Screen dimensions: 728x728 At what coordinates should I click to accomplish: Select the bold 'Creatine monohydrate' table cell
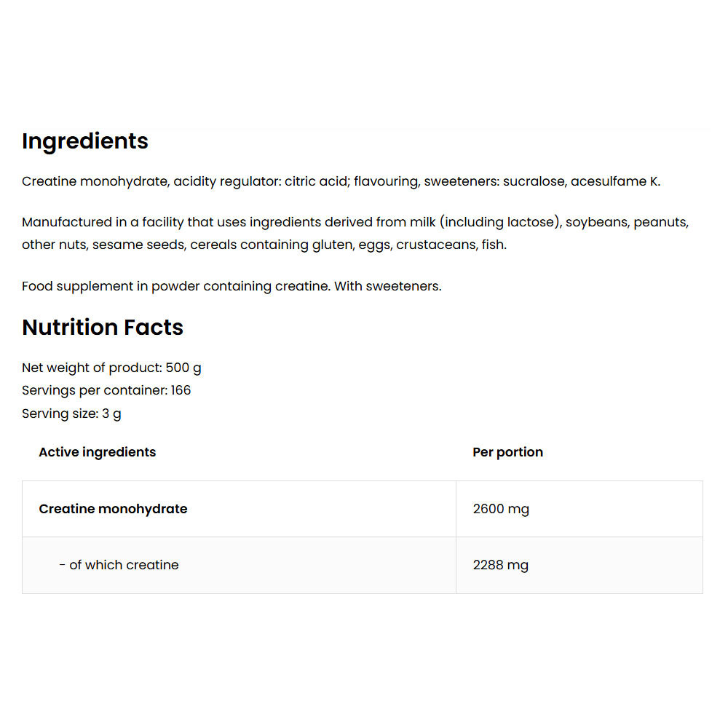tap(113, 509)
